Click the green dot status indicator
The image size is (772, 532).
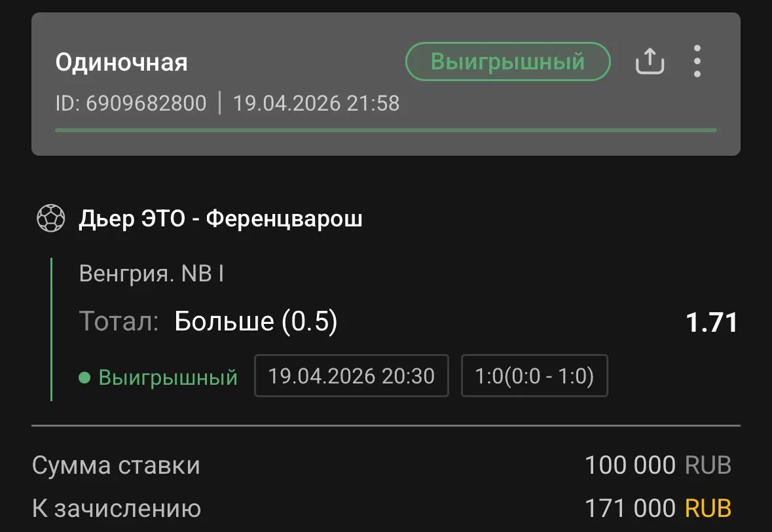click(x=84, y=378)
